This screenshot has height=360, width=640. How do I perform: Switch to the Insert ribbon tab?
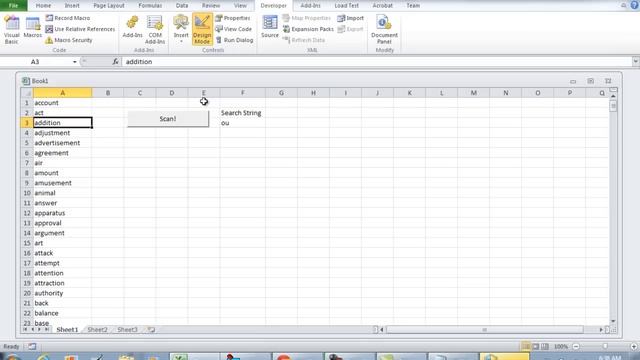pos(72,5)
